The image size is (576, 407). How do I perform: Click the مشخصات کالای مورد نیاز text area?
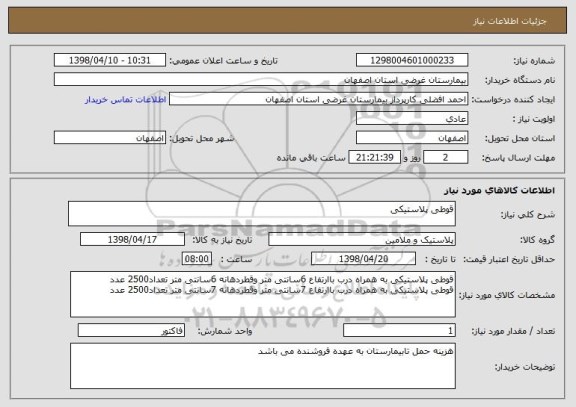point(263,295)
